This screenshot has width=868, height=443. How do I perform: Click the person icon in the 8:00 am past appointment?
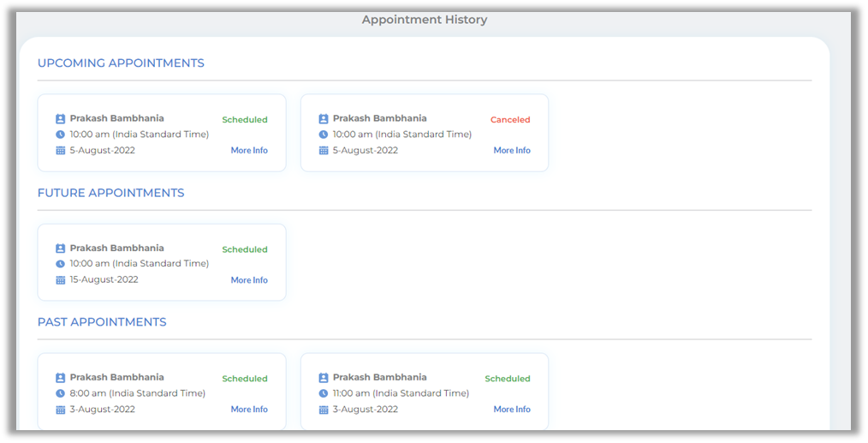pyautogui.click(x=60, y=378)
